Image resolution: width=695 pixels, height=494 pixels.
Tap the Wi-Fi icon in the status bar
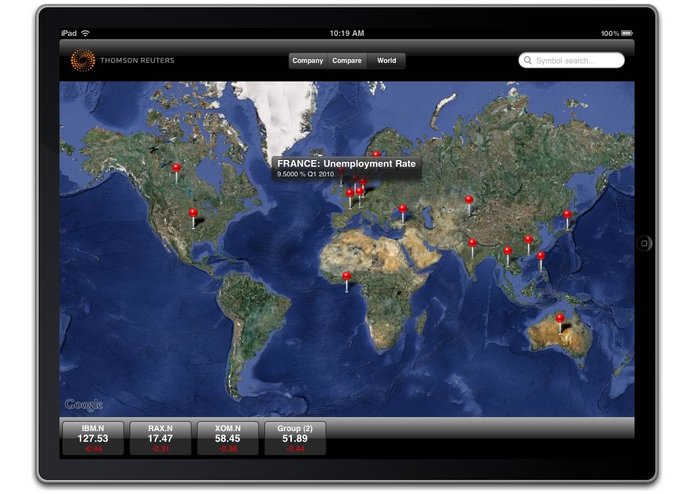86,33
